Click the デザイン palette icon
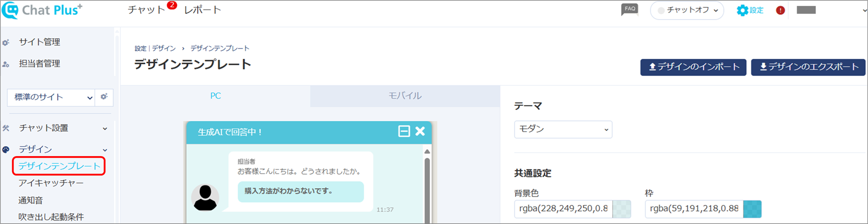This screenshot has height=224, width=868. 6,150
